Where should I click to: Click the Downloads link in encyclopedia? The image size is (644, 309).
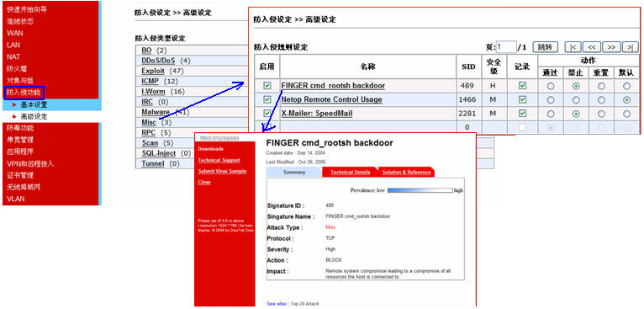(x=211, y=149)
